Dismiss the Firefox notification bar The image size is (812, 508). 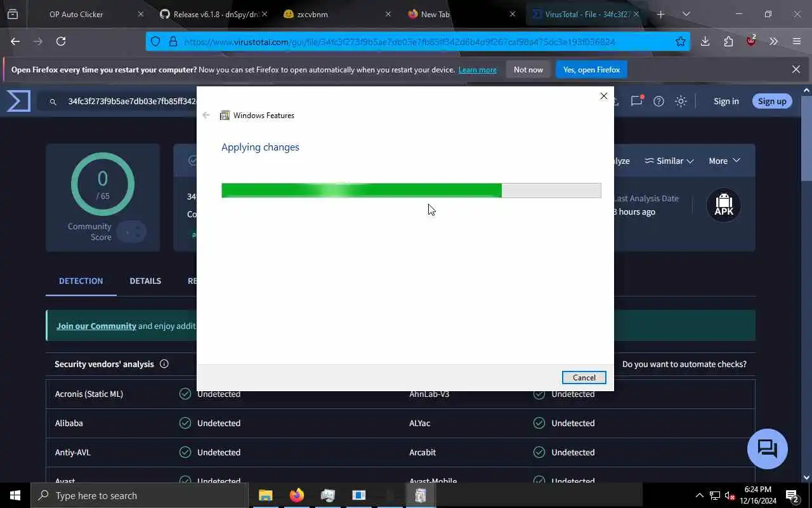(796, 69)
